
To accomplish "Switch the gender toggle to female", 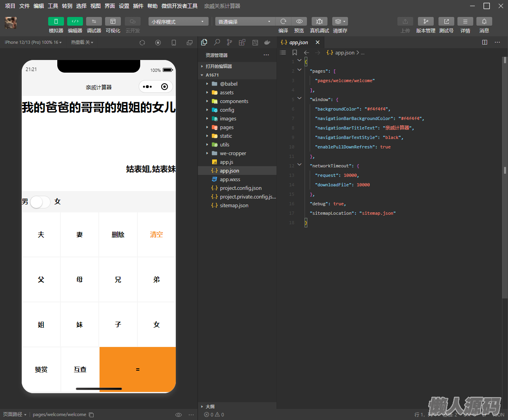I will point(40,202).
